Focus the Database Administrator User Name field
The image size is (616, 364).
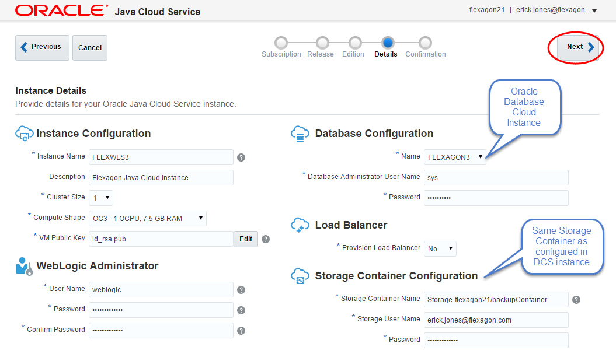click(x=496, y=177)
